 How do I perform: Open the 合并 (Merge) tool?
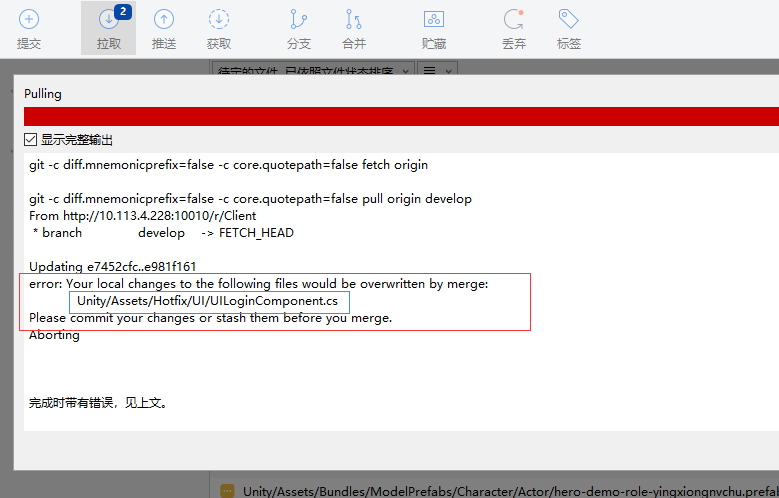(354, 29)
